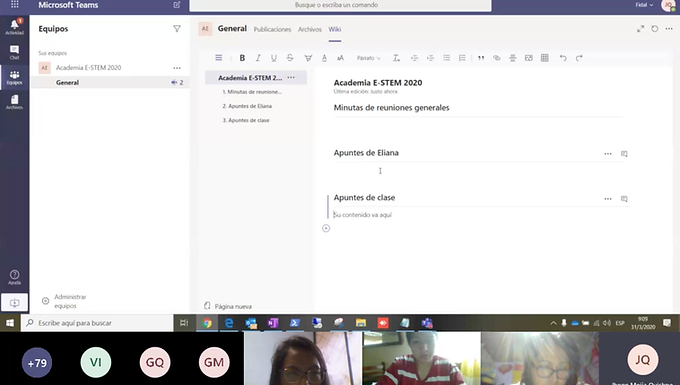
Task: Open the Windows Start menu
Action: [x=10, y=323]
